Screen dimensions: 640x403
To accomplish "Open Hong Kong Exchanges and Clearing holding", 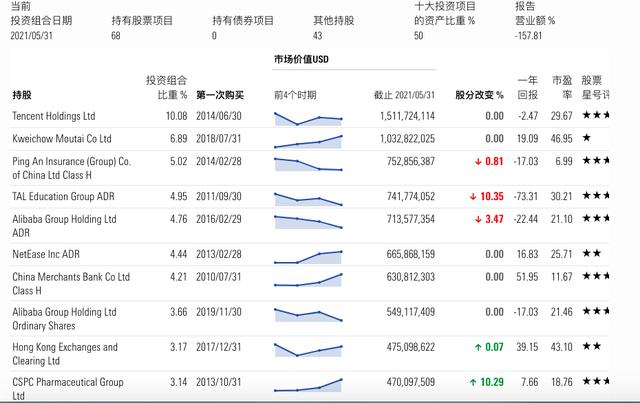I will (65, 354).
